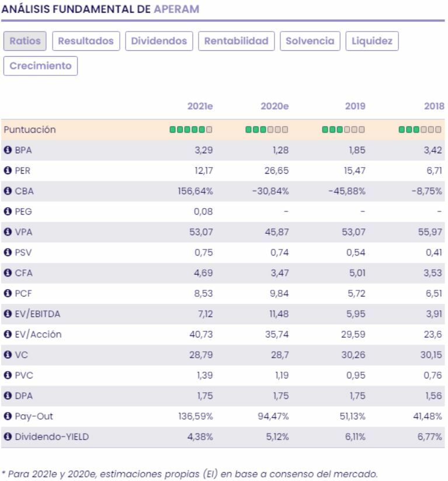Click the info icon next to VPA
The height and width of the screenshot is (481, 448).
(x=8, y=232)
